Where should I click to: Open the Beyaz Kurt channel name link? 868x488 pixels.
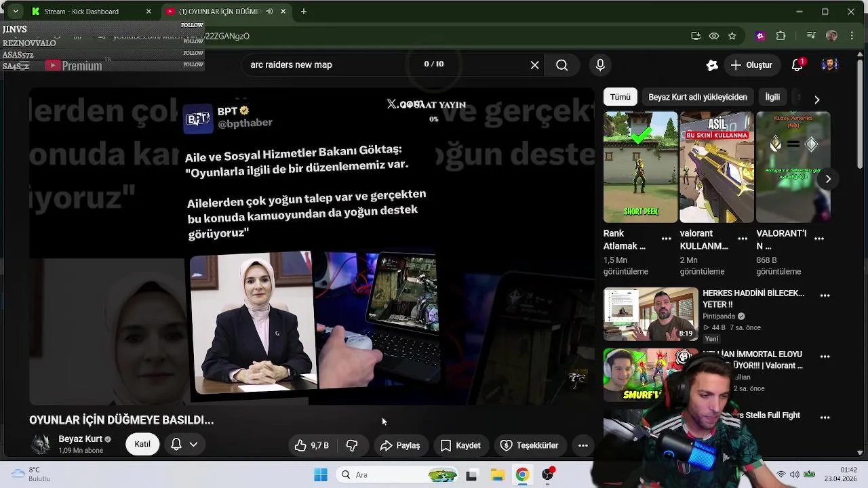pyautogui.click(x=80, y=439)
